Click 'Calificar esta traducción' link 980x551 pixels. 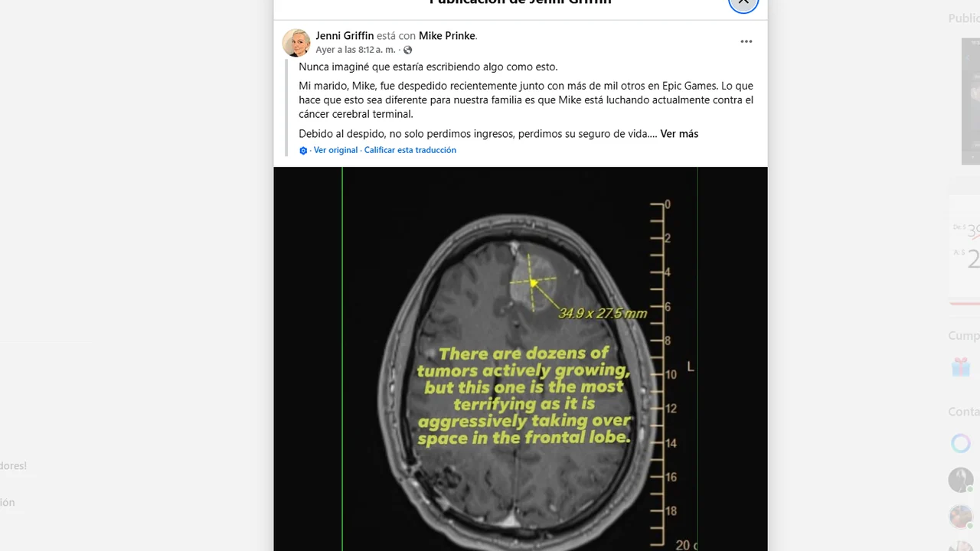(410, 151)
